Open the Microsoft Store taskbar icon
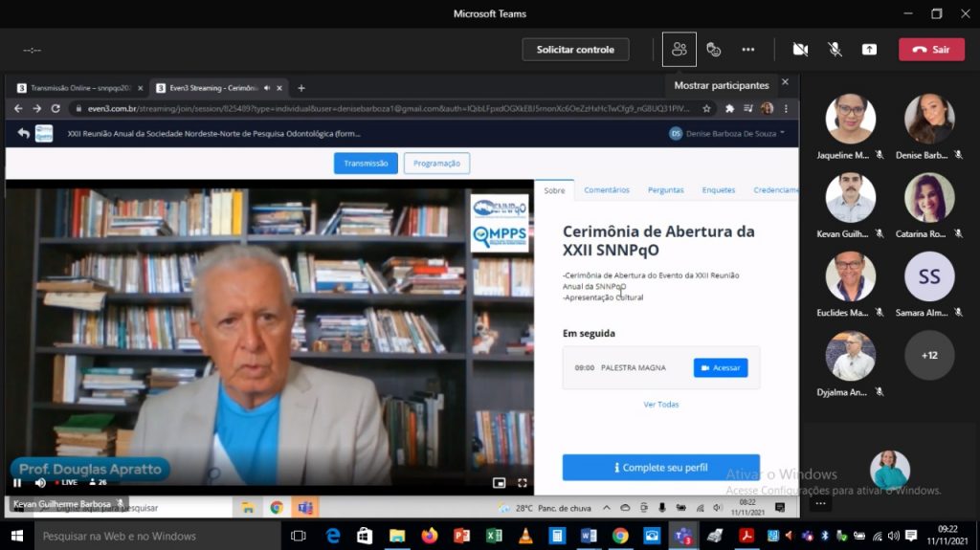The height and width of the screenshot is (550, 980). 365,537
